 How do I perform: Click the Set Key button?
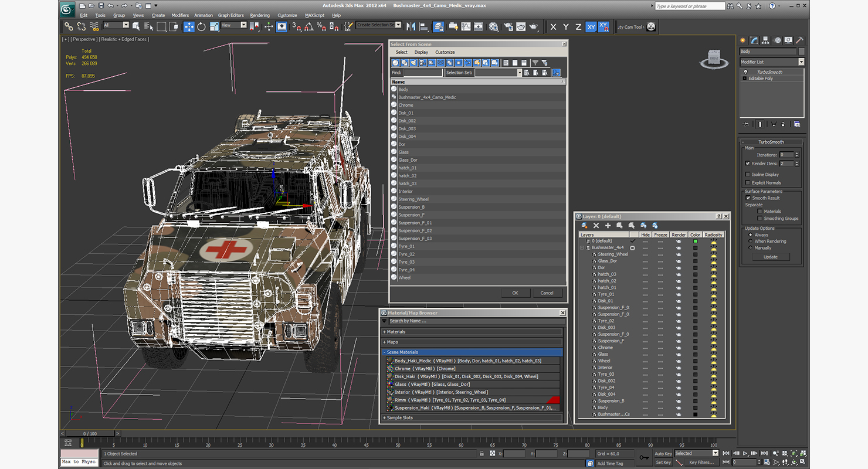click(x=663, y=462)
